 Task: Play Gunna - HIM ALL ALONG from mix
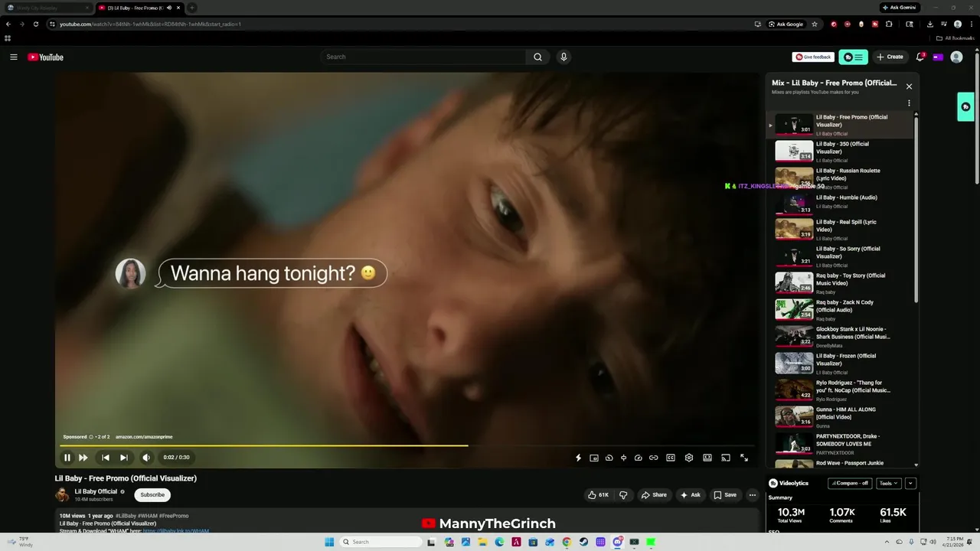click(840, 417)
